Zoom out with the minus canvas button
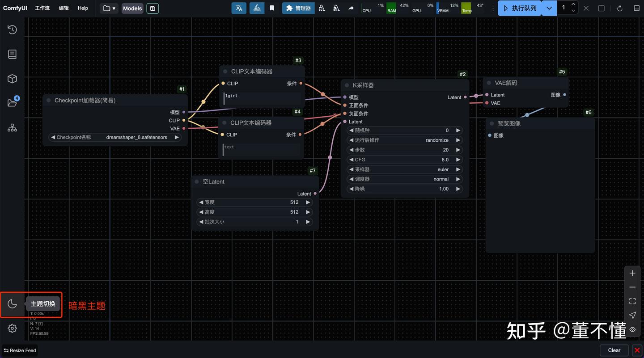Image resolution: width=644 pixels, height=358 pixels. pos(632,287)
